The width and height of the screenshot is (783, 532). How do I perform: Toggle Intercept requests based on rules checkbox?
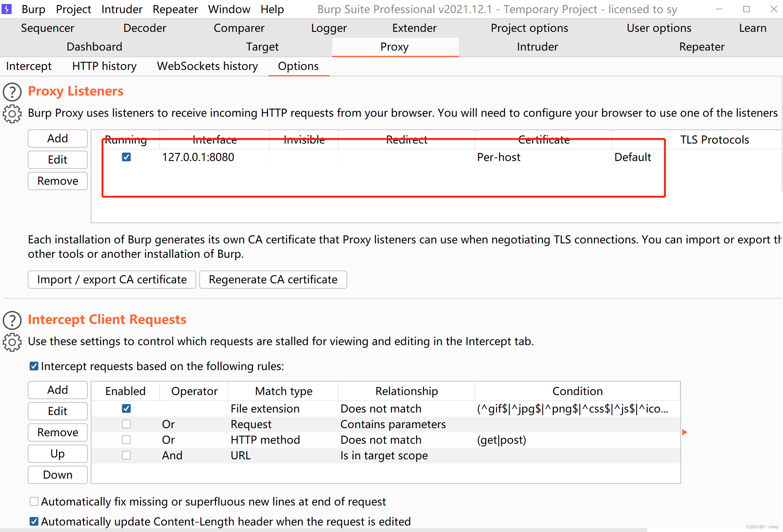click(34, 366)
